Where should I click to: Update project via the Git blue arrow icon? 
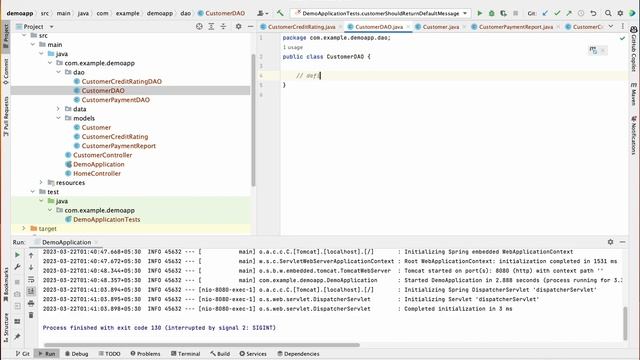click(545, 13)
